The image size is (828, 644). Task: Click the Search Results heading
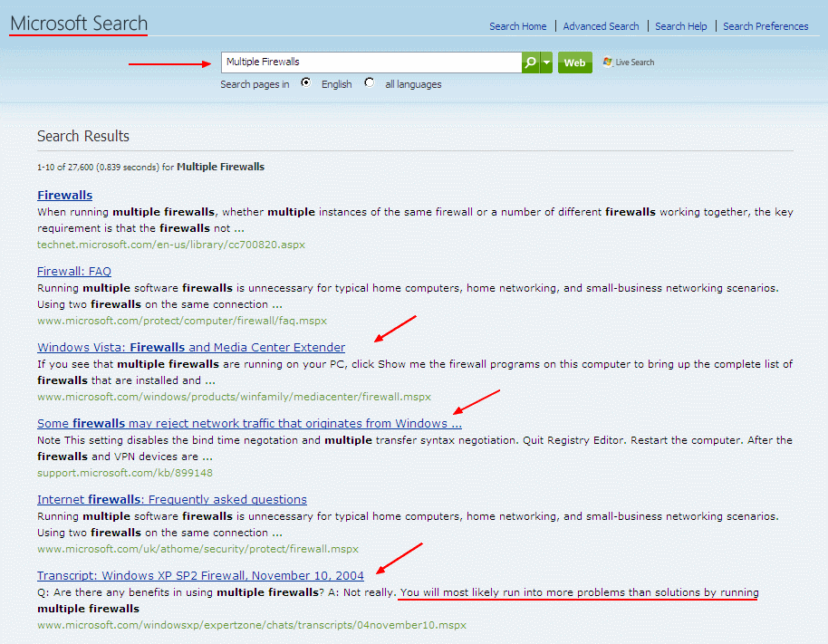click(83, 136)
